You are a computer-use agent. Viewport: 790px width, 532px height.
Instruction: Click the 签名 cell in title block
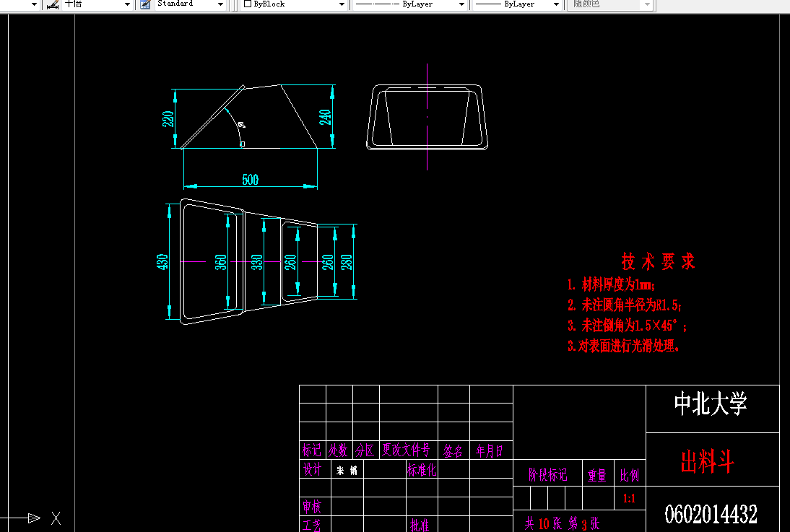click(453, 450)
